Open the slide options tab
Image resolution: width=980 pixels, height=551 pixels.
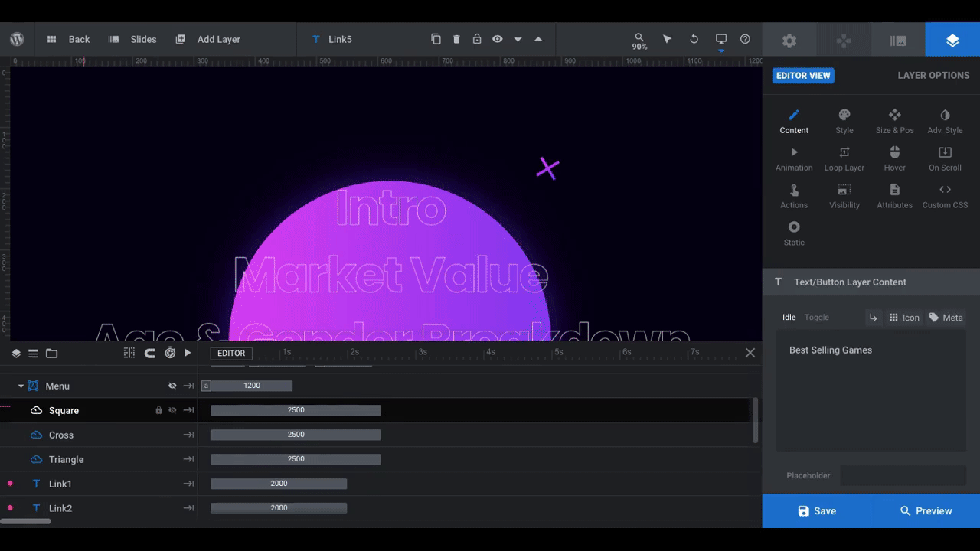(898, 41)
